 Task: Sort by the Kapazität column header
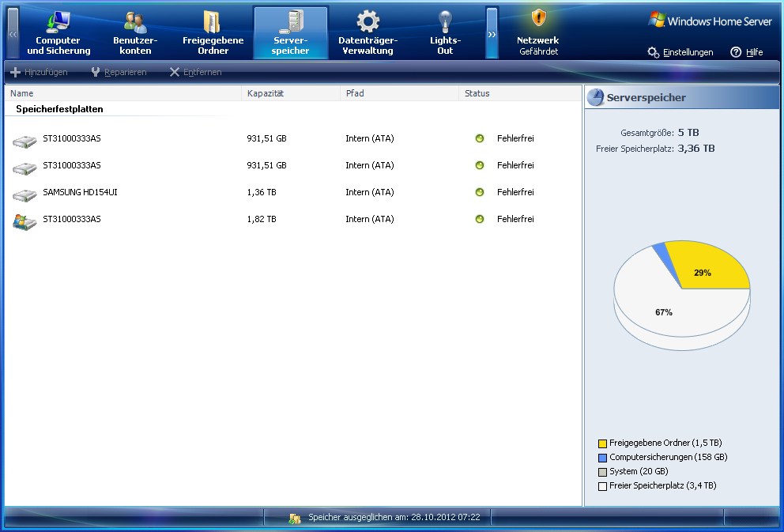point(291,93)
